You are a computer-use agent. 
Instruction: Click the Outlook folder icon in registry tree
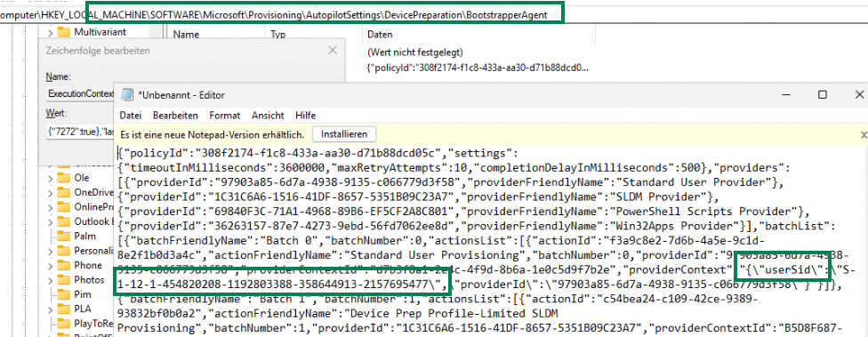(64, 221)
